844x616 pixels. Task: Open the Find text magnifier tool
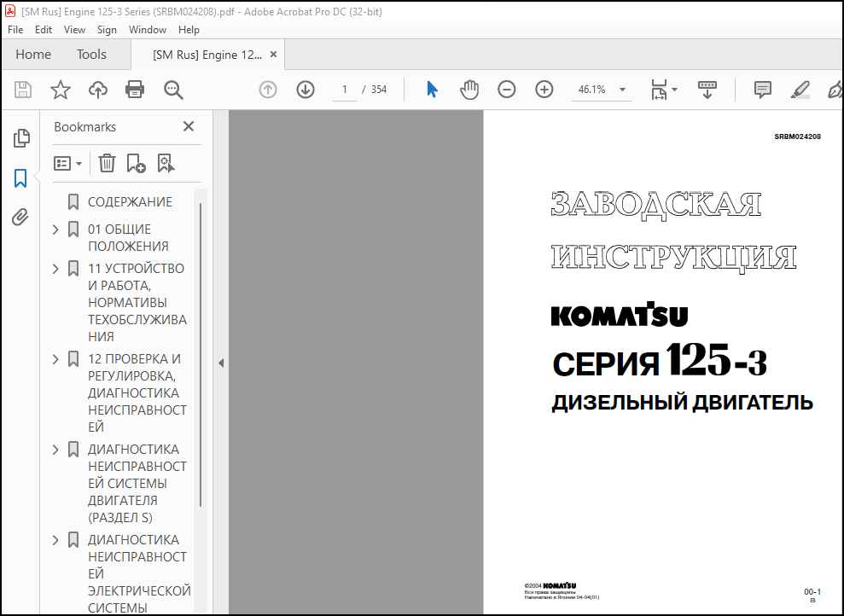pyautogui.click(x=173, y=90)
